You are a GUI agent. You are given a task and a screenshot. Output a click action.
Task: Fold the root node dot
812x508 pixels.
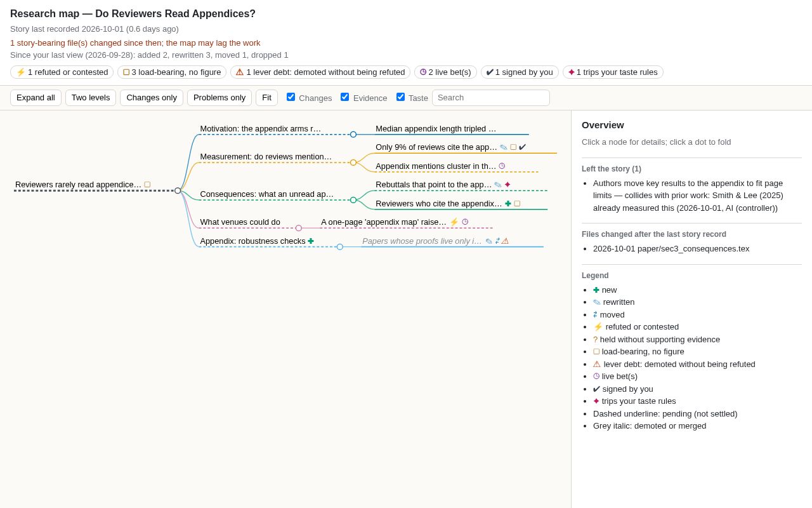178,190
